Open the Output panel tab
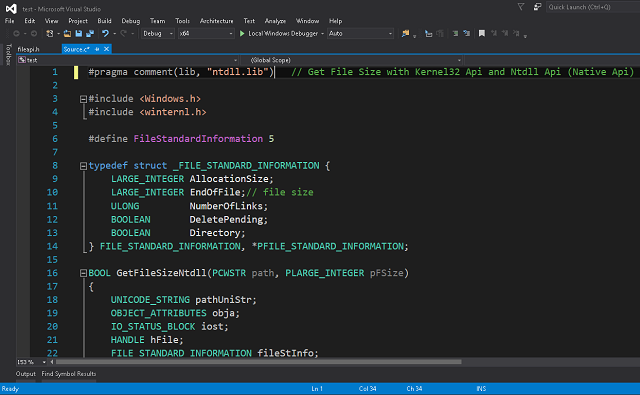 (25, 374)
